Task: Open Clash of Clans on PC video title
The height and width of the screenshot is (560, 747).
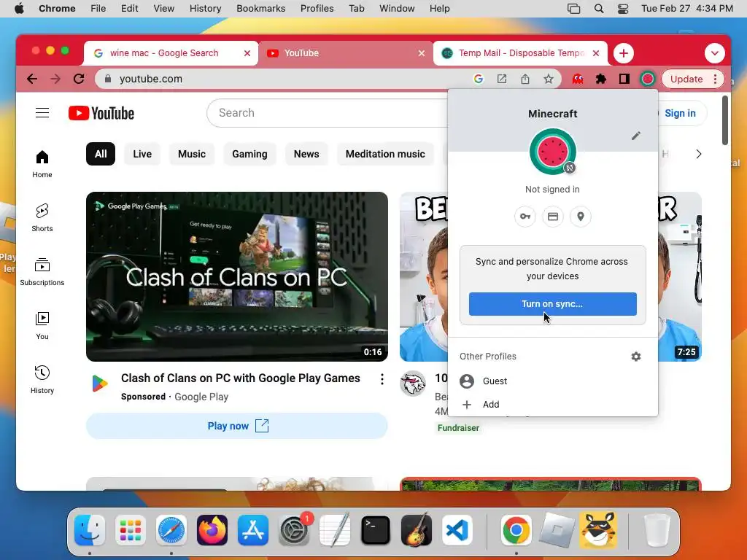Action: tap(241, 378)
